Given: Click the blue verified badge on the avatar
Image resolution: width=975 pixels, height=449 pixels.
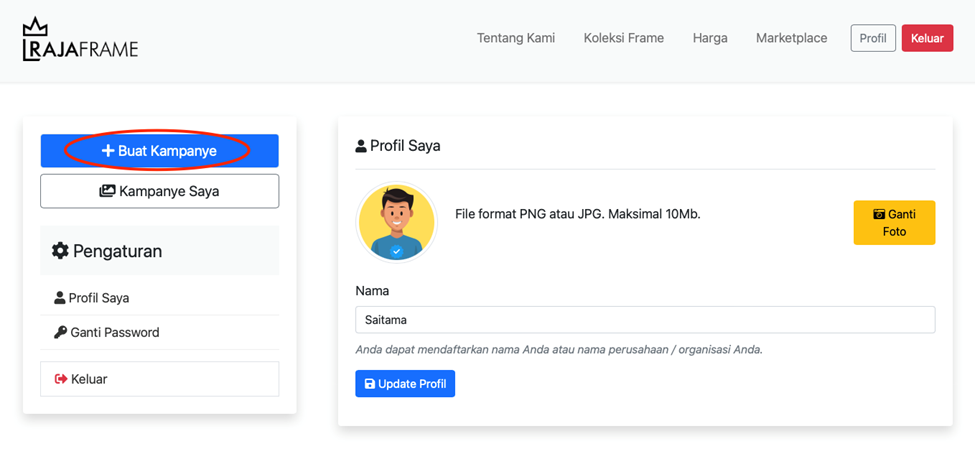Looking at the screenshot, I should (x=397, y=251).
